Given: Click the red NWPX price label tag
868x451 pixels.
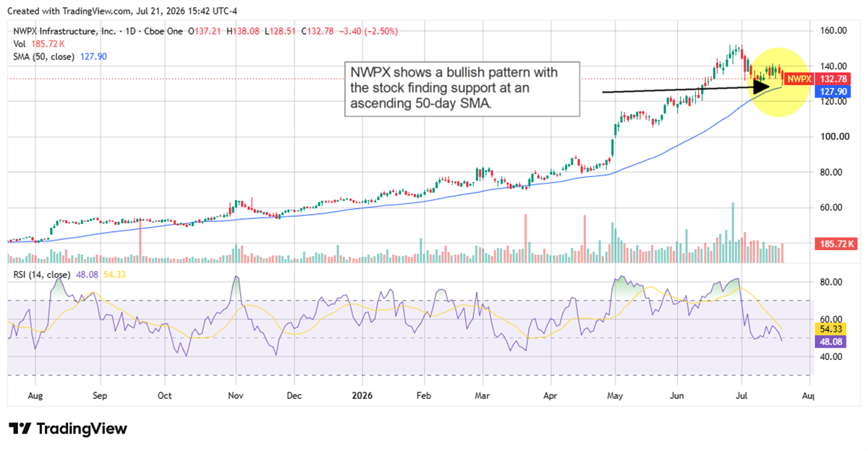Looking at the screenshot, I should [799, 79].
